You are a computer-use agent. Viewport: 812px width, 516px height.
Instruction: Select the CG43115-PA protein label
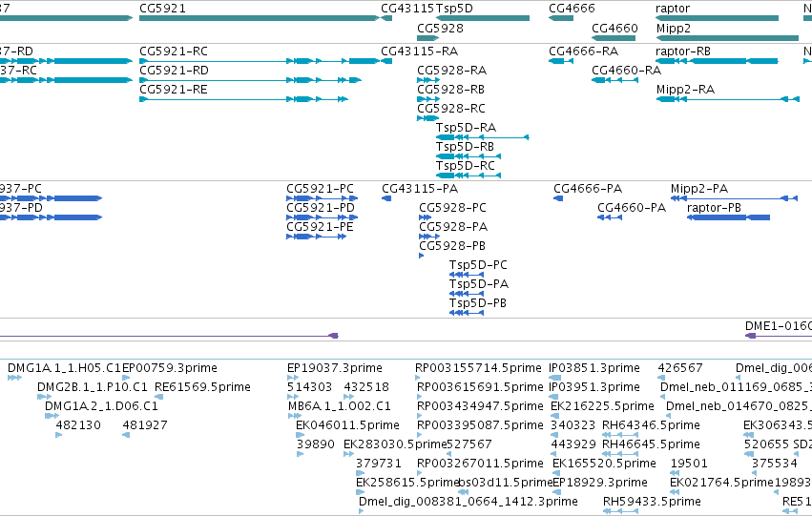(x=420, y=189)
